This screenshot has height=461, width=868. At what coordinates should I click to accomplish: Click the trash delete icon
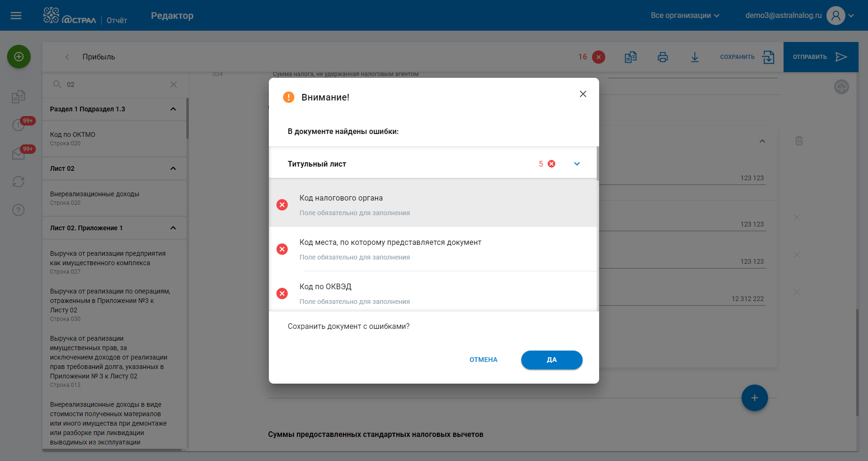coord(799,141)
